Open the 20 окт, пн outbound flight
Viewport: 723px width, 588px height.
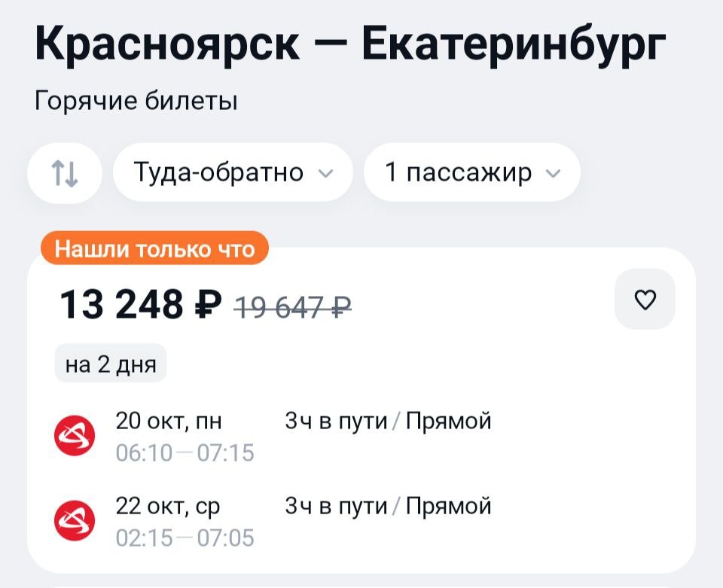tap(169, 420)
